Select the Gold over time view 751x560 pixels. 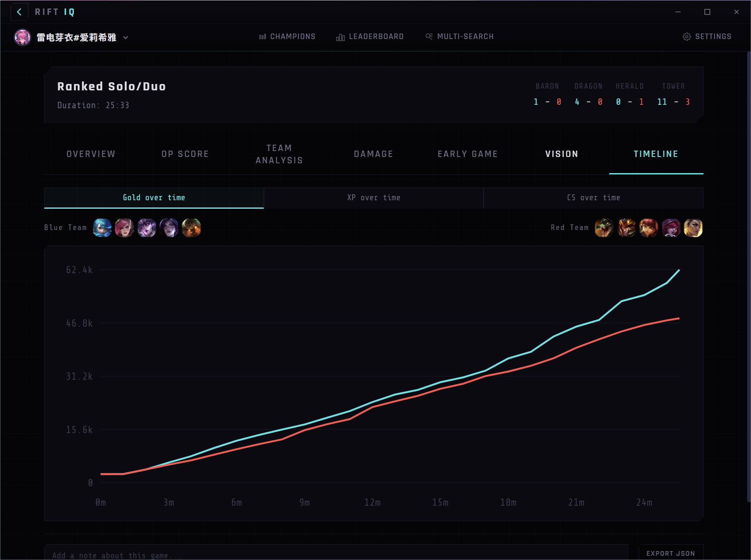(154, 198)
